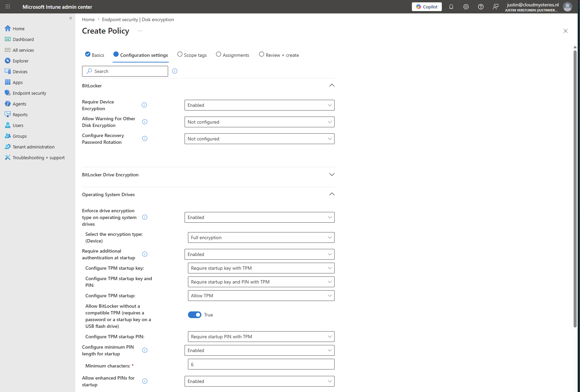The height and width of the screenshot is (392, 580).
Task: Collapse the BitLocker section
Action: pyautogui.click(x=332, y=85)
